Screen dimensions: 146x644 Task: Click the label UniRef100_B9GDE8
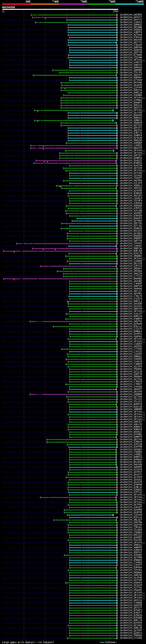pyautogui.click(x=131, y=236)
